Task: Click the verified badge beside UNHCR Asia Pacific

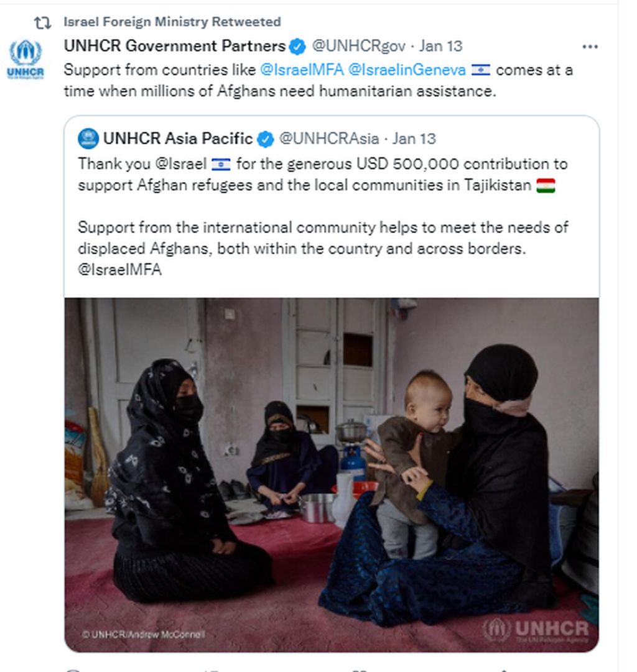Action: pos(266,139)
